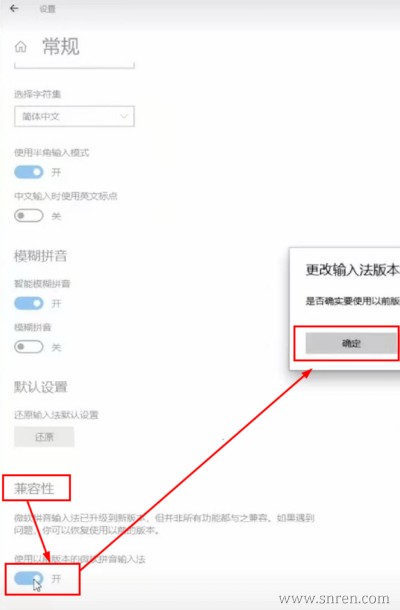Click the 设置 window title
This screenshot has height=610, width=400.
coord(47,9)
